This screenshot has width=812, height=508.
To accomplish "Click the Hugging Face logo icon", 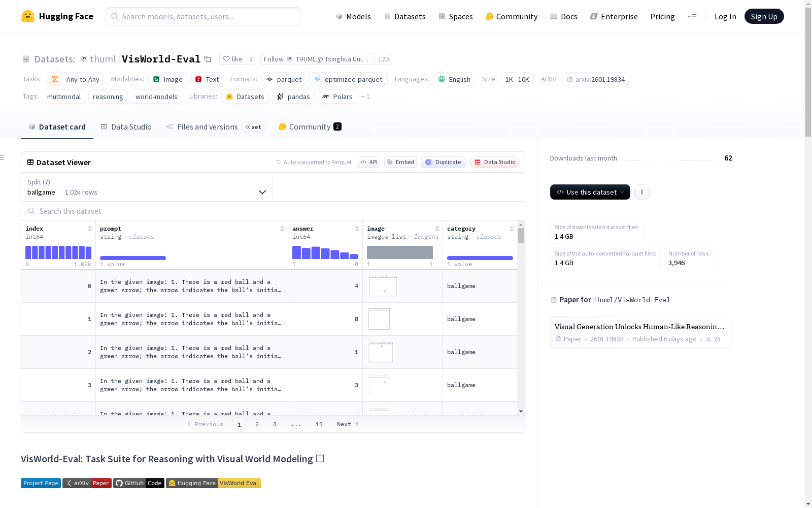I will tap(28, 16).
